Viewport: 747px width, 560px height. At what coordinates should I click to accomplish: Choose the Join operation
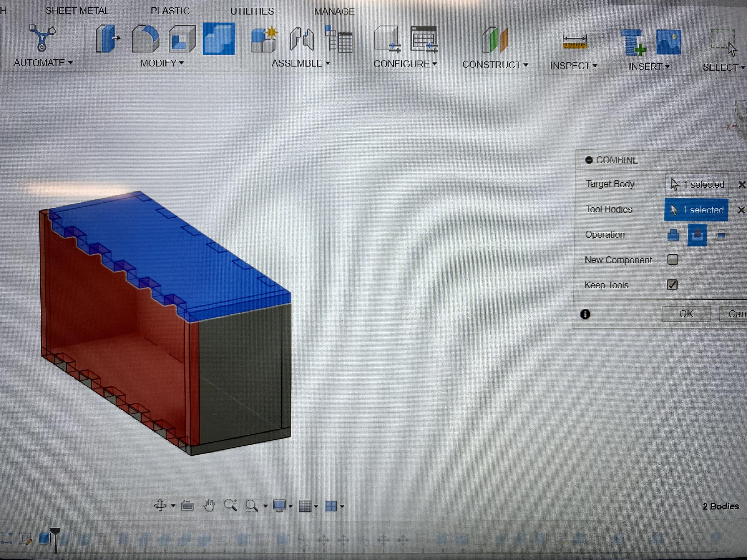[x=673, y=235]
